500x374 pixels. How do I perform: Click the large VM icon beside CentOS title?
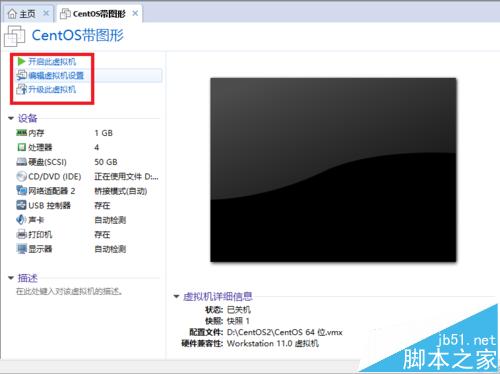[15, 36]
